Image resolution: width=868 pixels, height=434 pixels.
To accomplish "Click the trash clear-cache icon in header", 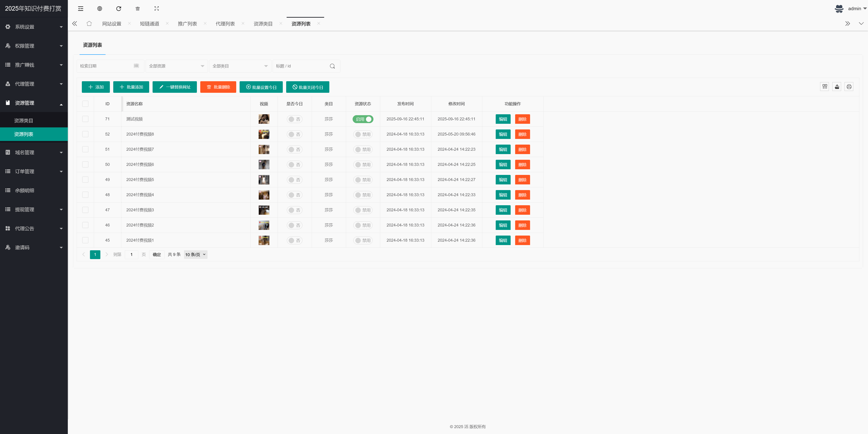I will click(137, 8).
